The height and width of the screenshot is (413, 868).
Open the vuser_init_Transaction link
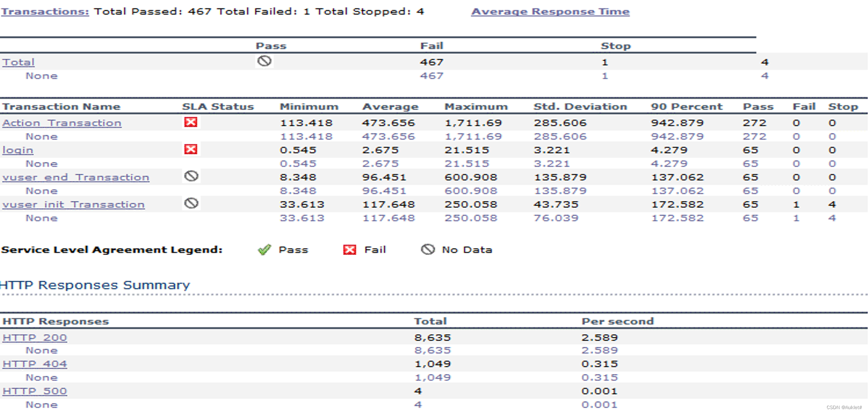click(74, 205)
